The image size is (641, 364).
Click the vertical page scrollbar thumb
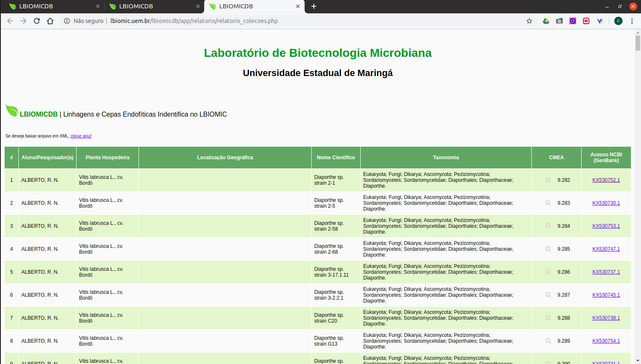pyautogui.click(x=638, y=43)
